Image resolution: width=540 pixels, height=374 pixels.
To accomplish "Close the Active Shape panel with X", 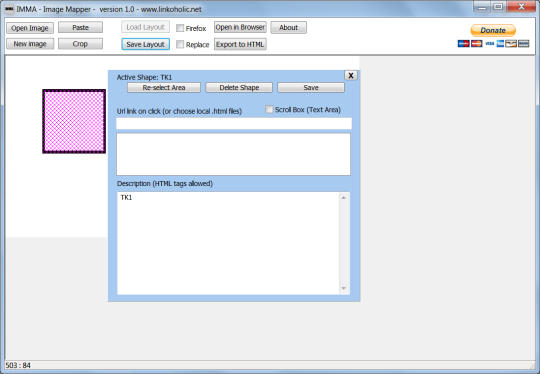I will tap(351, 75).
